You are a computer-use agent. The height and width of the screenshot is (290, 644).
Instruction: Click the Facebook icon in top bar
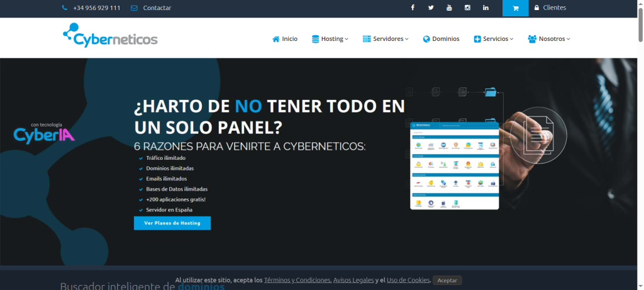[x=413, y=8]
